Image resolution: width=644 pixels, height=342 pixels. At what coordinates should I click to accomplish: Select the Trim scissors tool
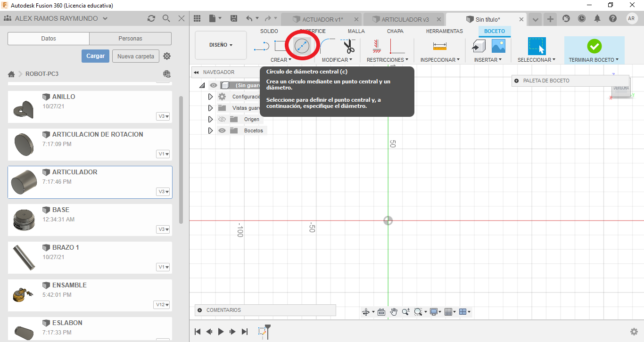pos(349,46)
